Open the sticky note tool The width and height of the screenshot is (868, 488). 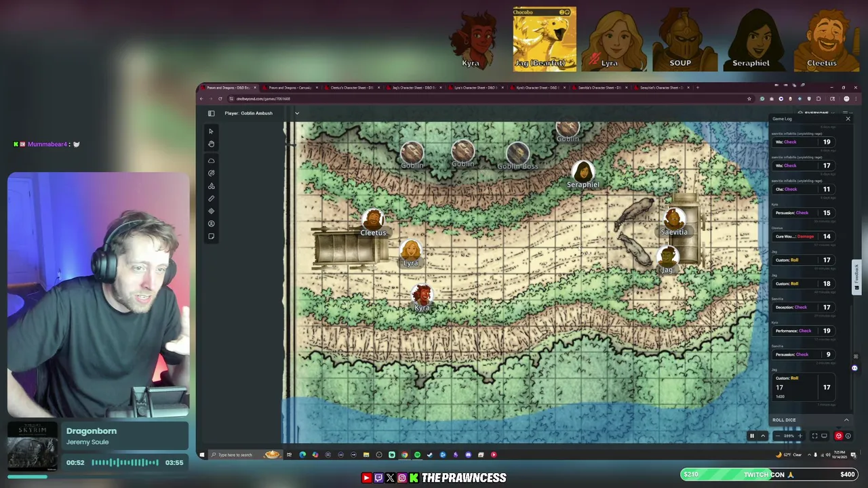[211, 237]
